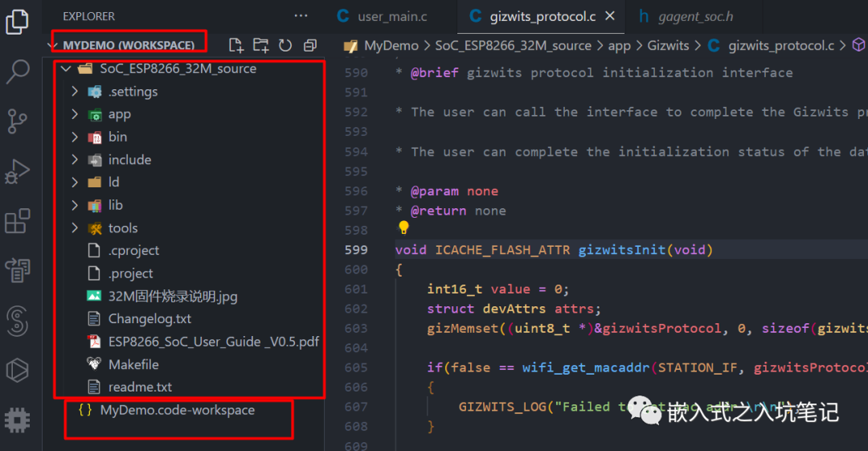Expand the lib folder
Screen dimensions: 868x451
(115, 206)
